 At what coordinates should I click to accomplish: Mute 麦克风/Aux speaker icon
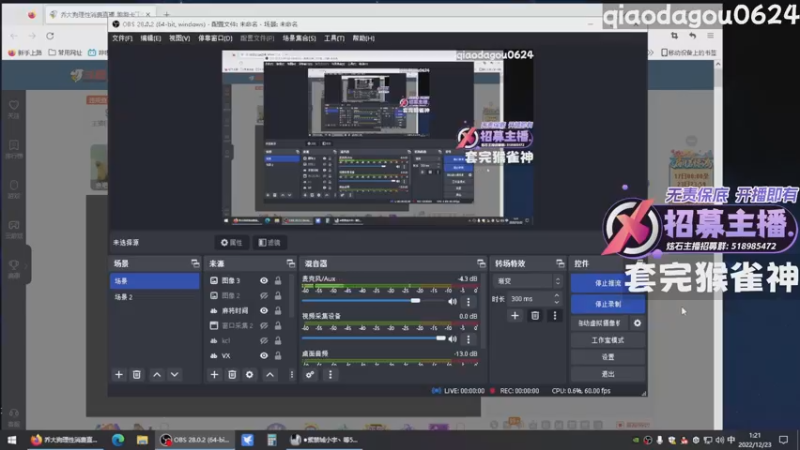tap(452, 302)
